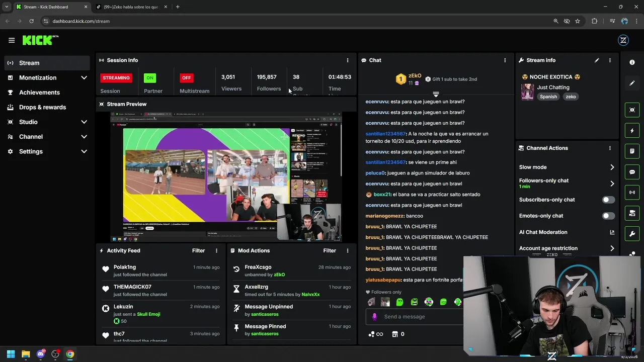Screen dimensions: 644x362
Task: Bookmark this page with star icon
Action: 578,21
